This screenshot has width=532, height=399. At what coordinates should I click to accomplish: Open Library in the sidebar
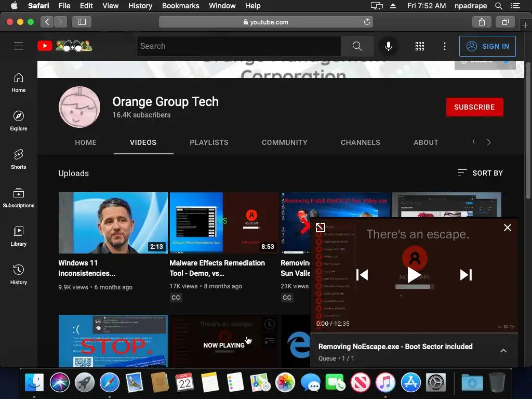[x=19, y=236]
